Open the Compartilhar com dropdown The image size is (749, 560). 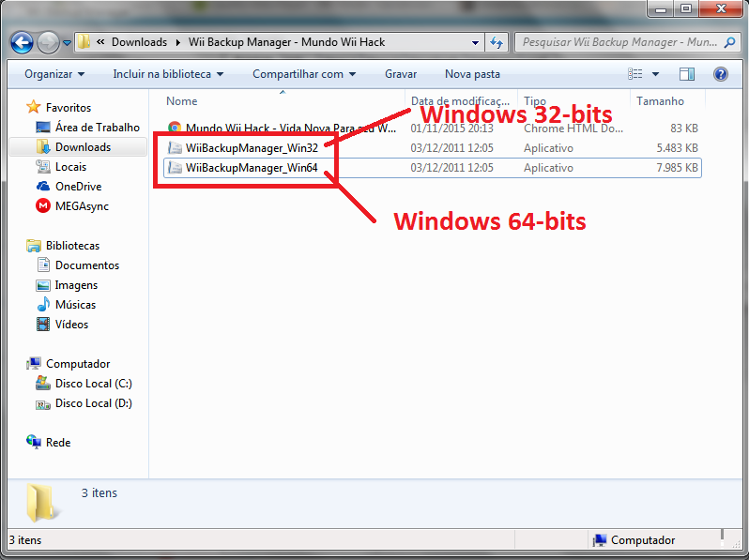click(x=304, y=74)
